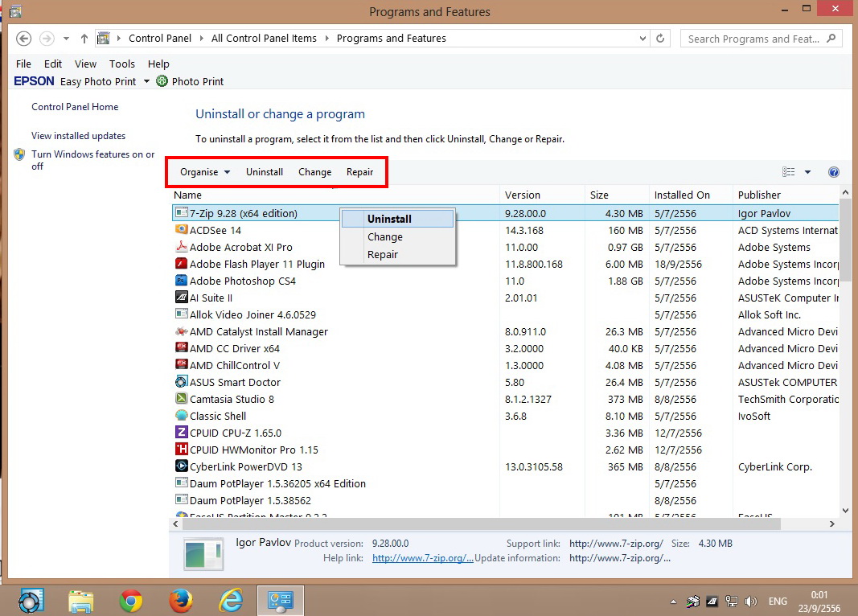Image resolution: width=858 pixels, height=616 pixels.
Task: Click the blue help icon
Action: tap(833, 172)
